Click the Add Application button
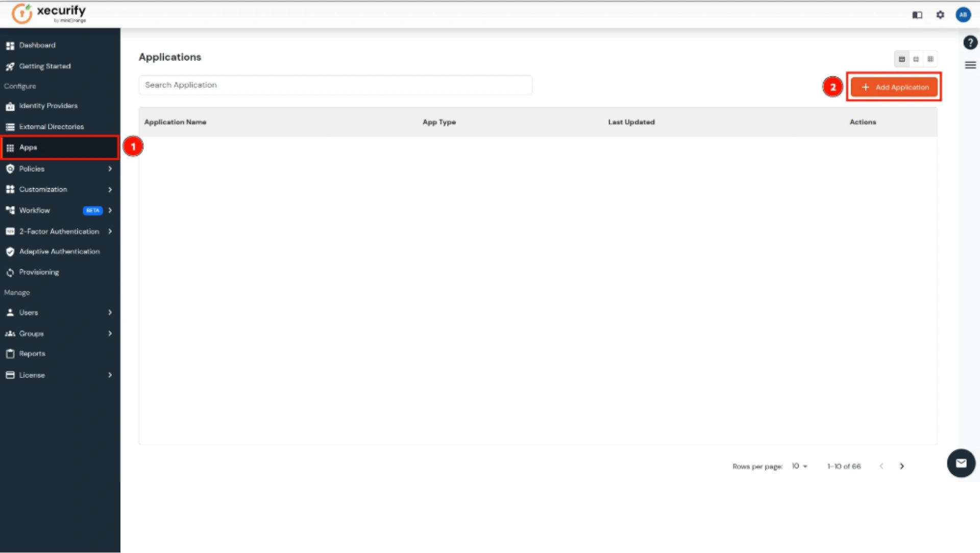The width and height of the screenshot is (980, 553). (894, 87)
